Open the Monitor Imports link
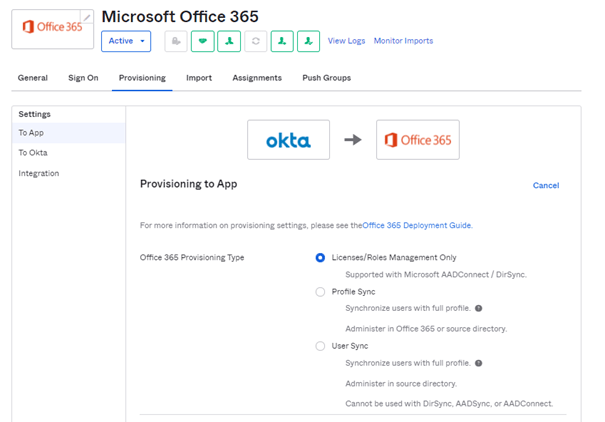Screen dimensions: 605x422 point(403,41)
